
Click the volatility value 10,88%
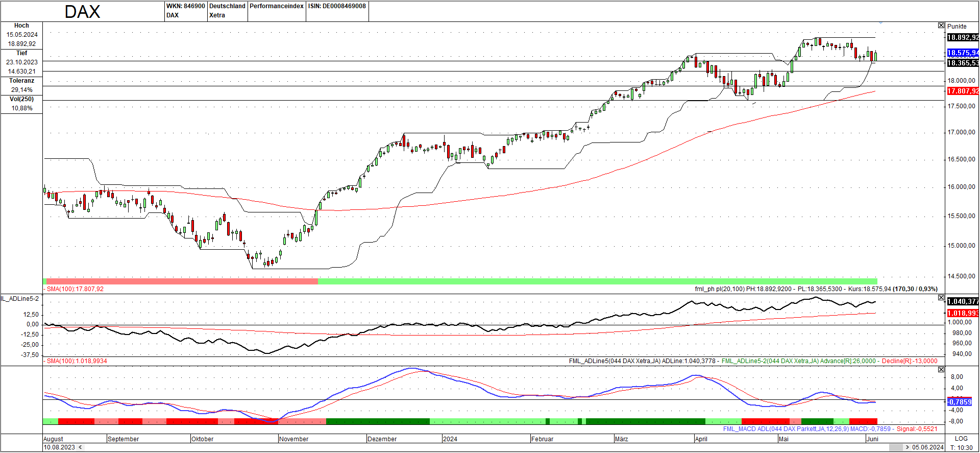(22, 108)
